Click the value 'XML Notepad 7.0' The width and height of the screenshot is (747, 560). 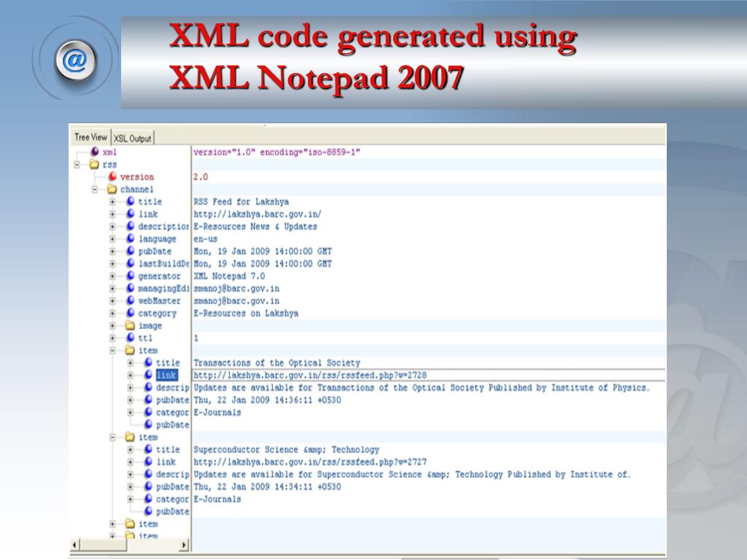(x=229, y=276)
